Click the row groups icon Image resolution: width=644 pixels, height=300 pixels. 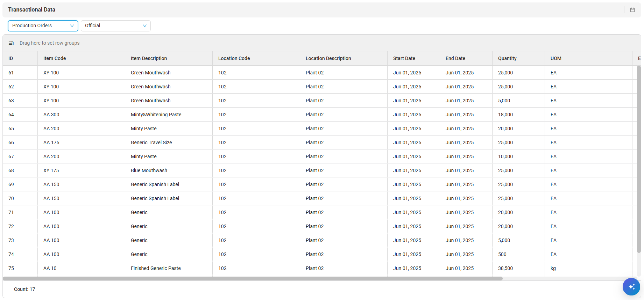pos(11,43)
